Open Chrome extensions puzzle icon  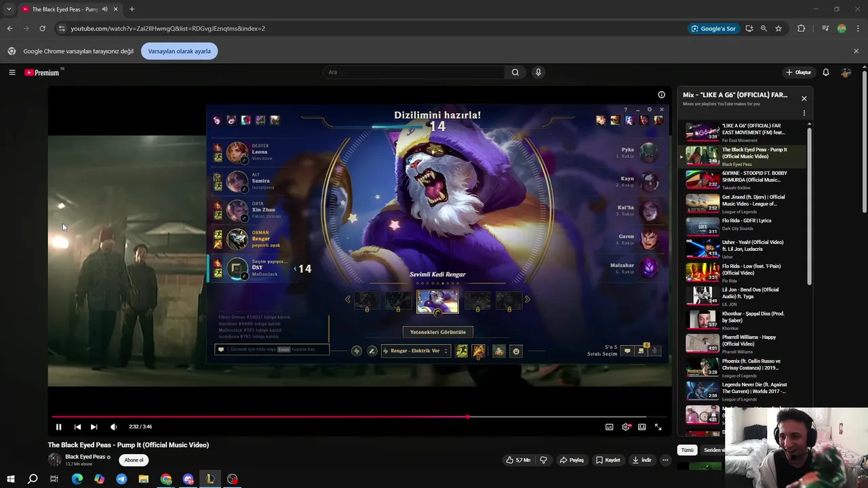coord(802,28)
